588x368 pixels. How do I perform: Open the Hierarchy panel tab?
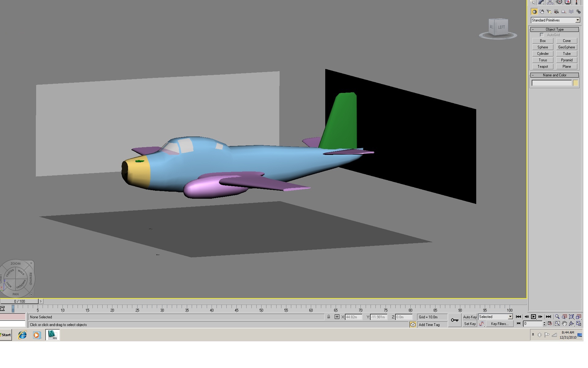[550, 2]
